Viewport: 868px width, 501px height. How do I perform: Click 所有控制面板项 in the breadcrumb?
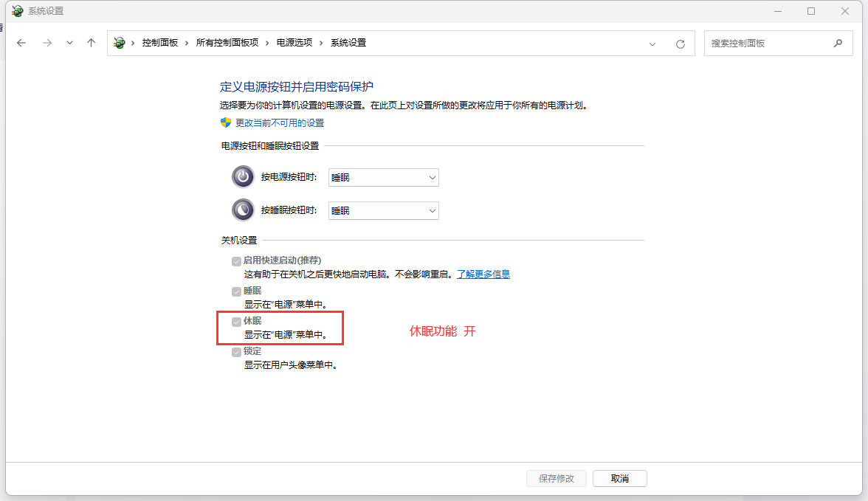227,43
